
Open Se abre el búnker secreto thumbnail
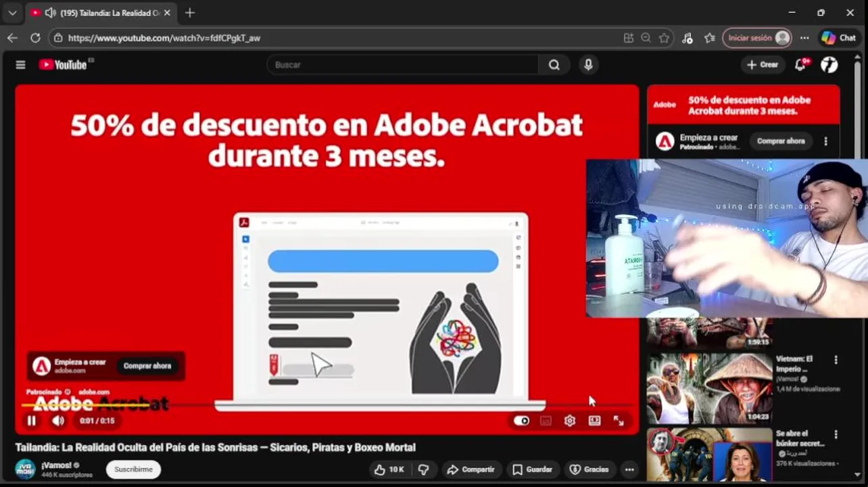point(709,455)
